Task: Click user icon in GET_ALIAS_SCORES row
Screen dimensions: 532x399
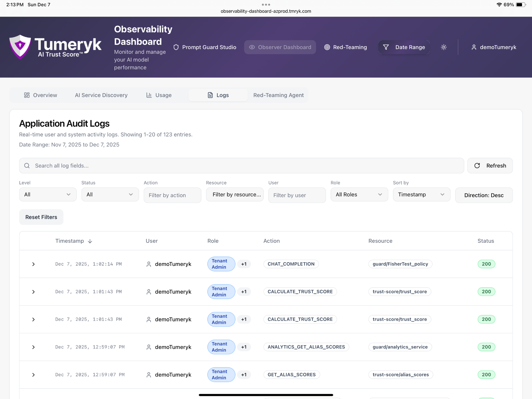Action: click(x=149, y=375)
